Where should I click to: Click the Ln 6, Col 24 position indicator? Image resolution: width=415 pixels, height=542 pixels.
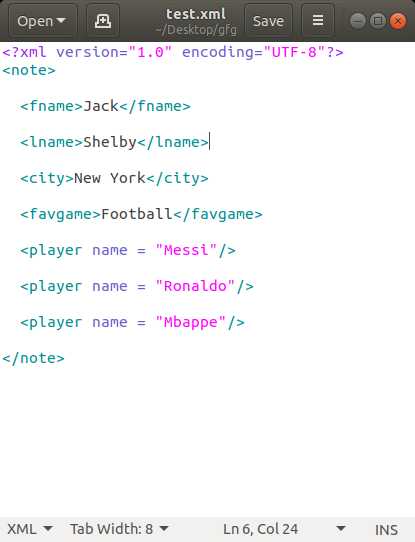point(260,529)
